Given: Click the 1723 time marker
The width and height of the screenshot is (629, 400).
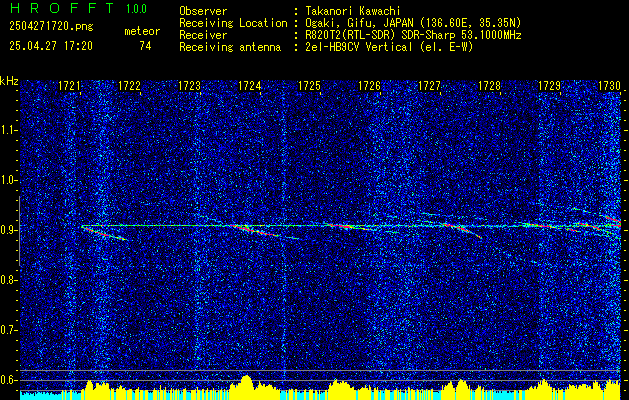Looking at the screenshot, I should 189,86.
